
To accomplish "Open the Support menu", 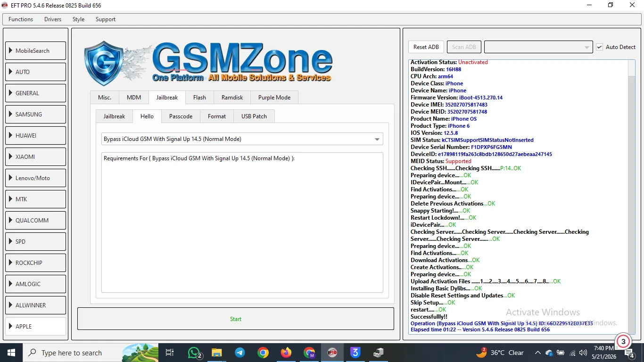I will (x=106, y=19).
